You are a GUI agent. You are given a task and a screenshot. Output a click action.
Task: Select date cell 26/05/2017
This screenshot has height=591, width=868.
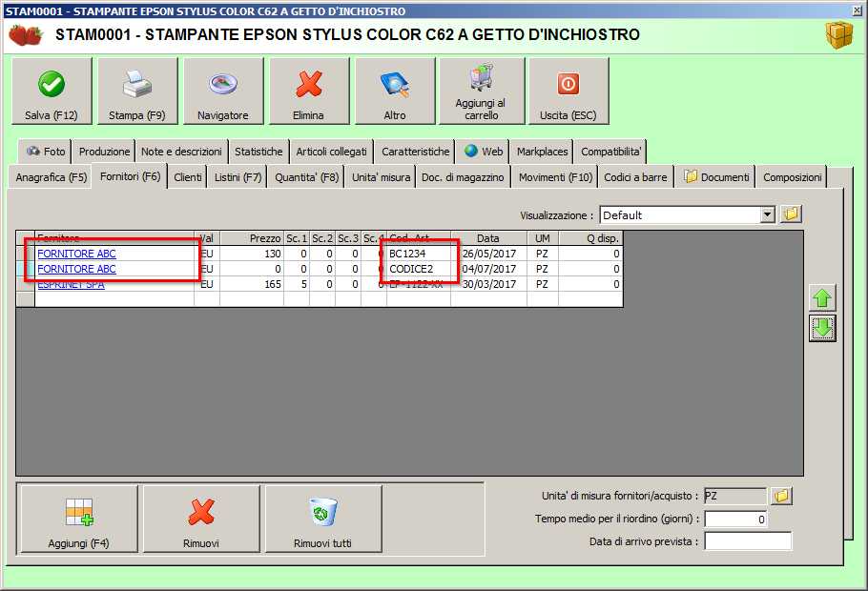point(488,254)
